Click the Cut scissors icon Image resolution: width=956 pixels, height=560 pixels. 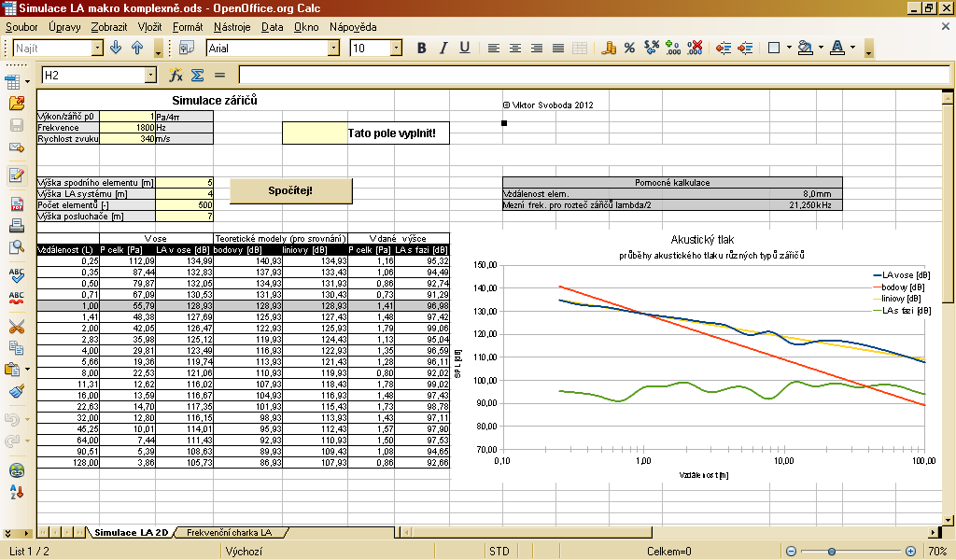[16, 326]
